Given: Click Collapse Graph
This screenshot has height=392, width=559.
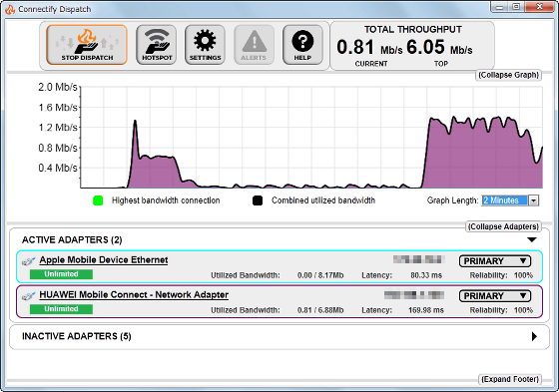Looking at the screenshot, I should pos(509,75).
